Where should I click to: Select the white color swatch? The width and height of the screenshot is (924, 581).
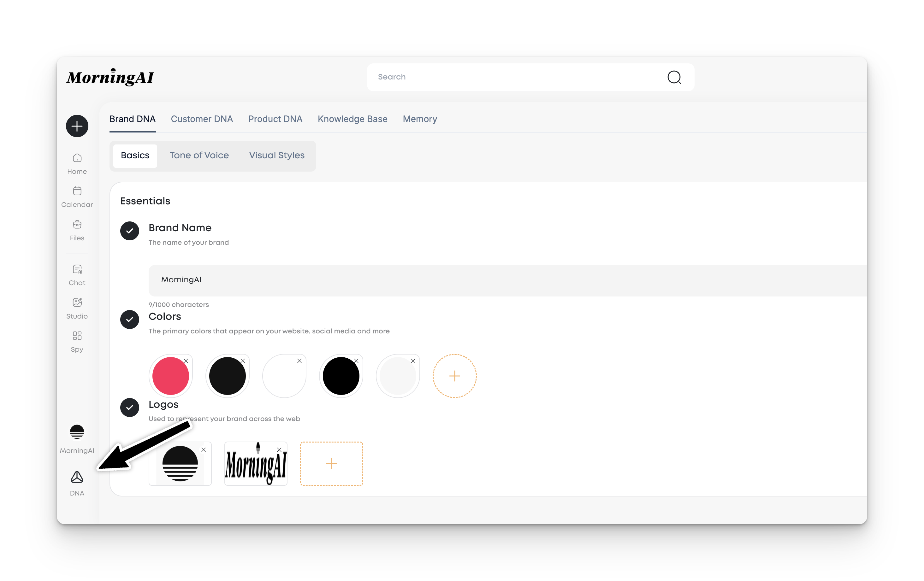(284, 376)
